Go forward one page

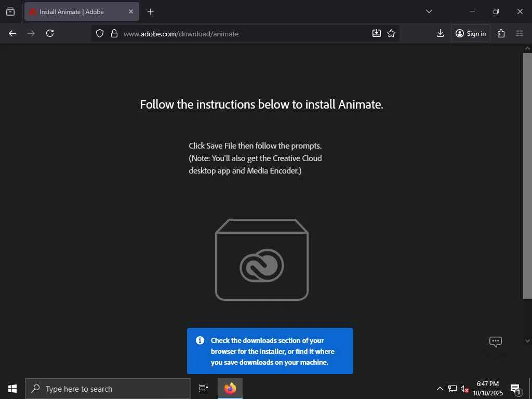tap(31, 33)
